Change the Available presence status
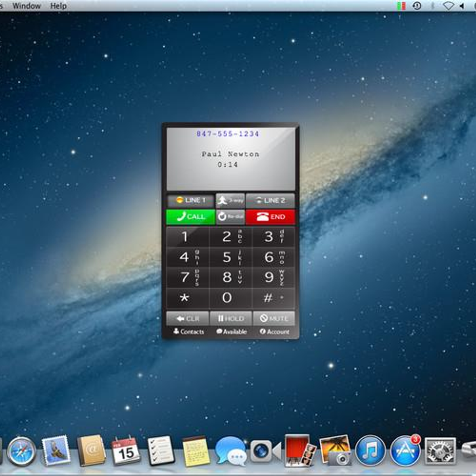 click(x=232, y=332)
